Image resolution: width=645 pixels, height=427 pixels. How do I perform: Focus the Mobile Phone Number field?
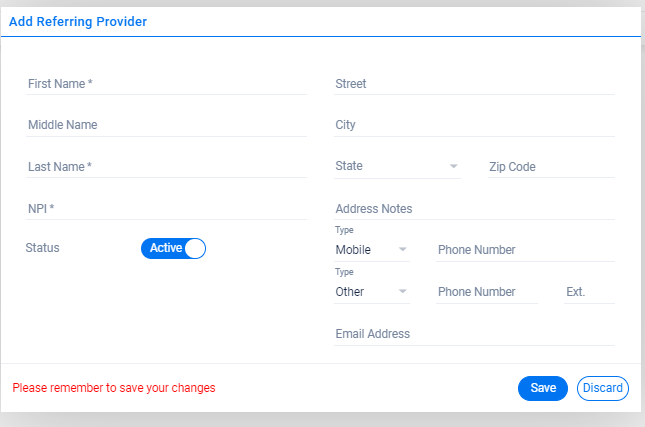525,250
